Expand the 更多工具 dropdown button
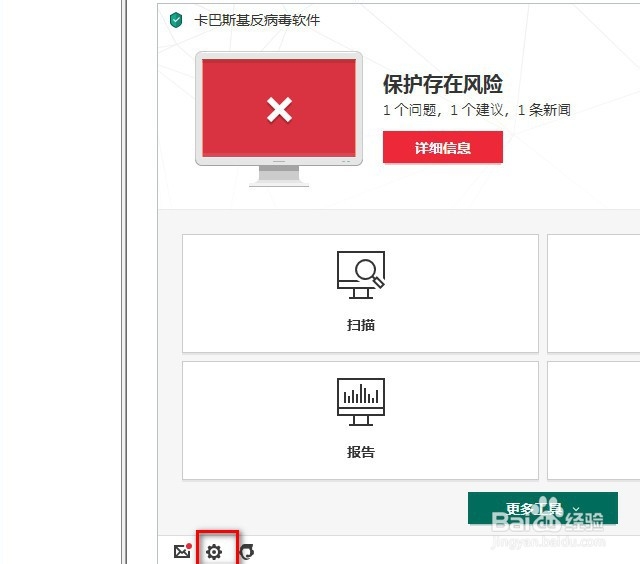The image size is (640, 564). [542, 508]
